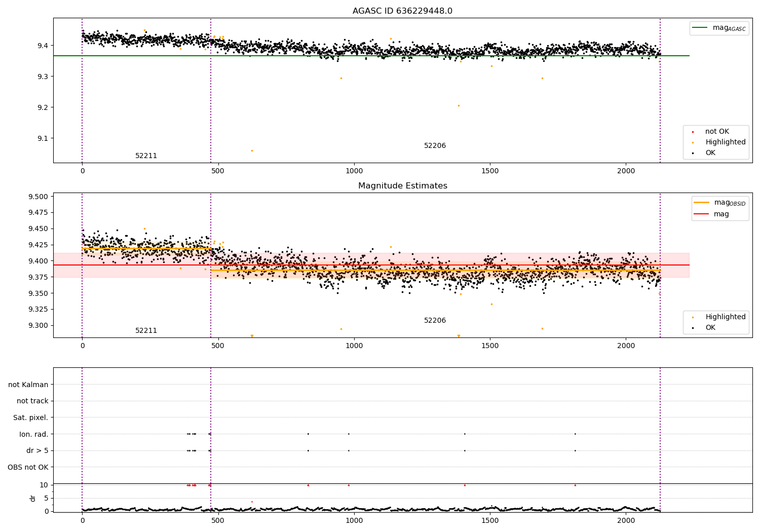Click the 2000 x-axis tick under Magnitude Estimates plot

626,346
